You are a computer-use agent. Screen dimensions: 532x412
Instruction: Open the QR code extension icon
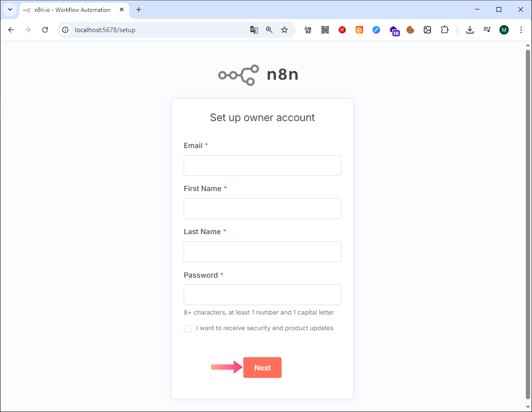[x=325, y=30]
